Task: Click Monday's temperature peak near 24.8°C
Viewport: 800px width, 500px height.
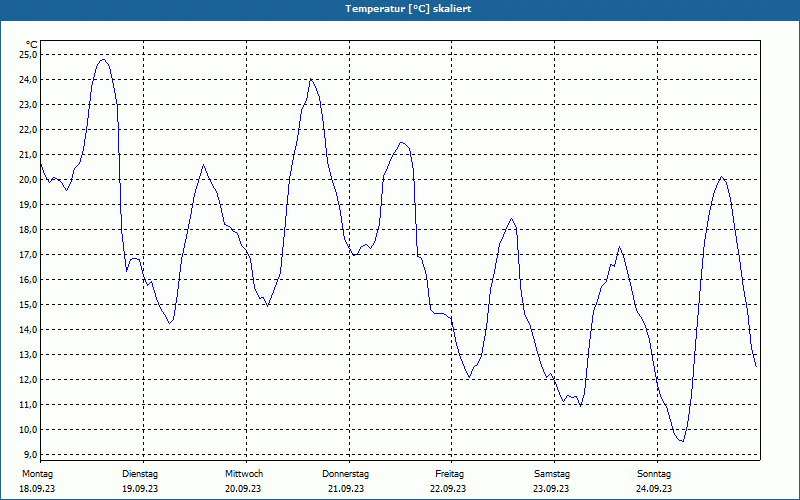Action: tap(103, 59)
